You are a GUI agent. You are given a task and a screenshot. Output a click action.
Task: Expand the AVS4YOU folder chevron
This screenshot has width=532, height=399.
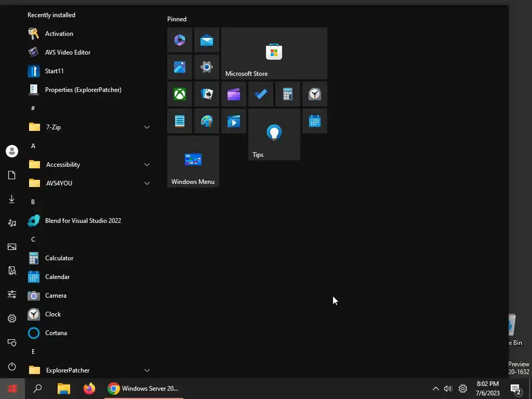click(147, 183)
